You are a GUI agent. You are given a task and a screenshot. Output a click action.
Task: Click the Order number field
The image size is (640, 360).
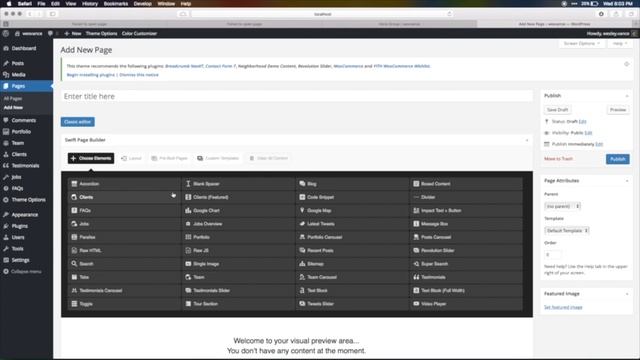coord(553,255)
